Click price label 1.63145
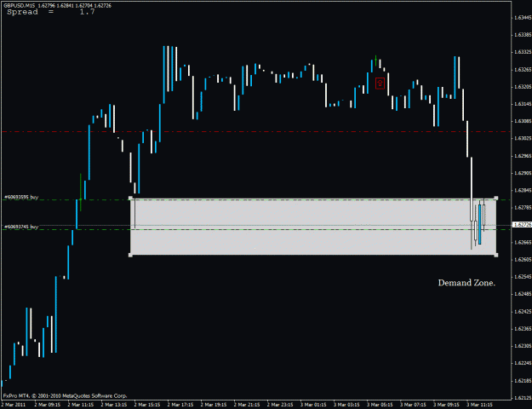532x409 pixels. (523, 104)
